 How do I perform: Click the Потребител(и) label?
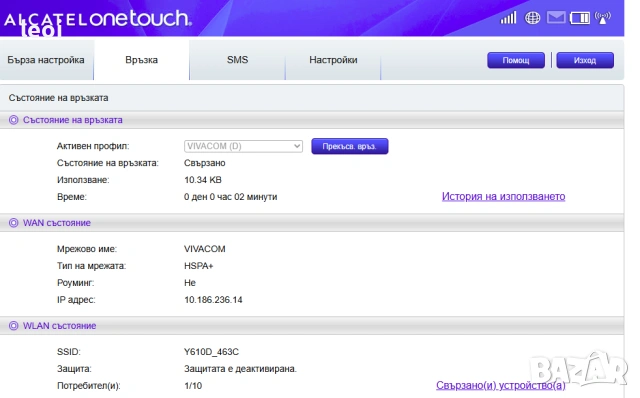coord(89,386)
